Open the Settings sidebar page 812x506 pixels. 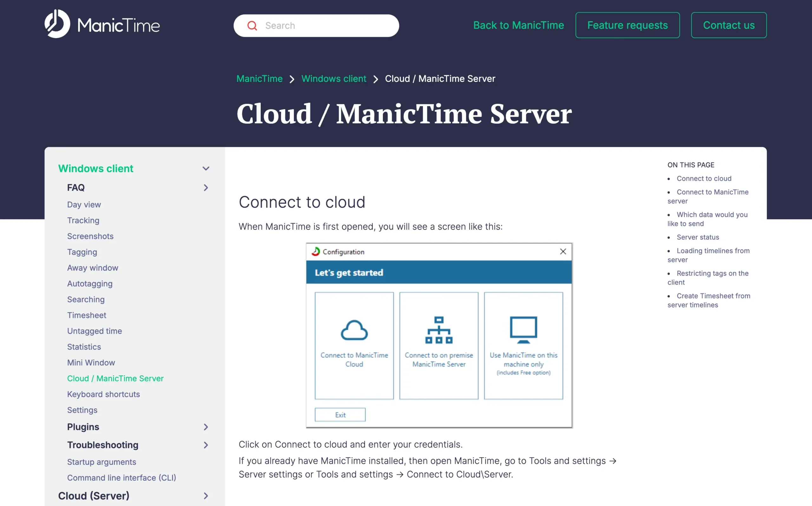[x=82, y=410]
